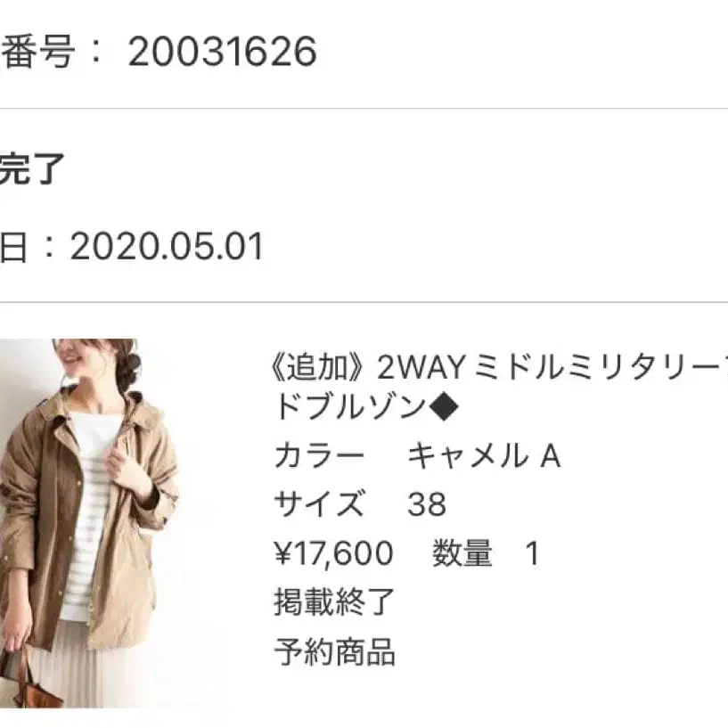
Task: Click the カラー label
Action: (x=319, y=456)
